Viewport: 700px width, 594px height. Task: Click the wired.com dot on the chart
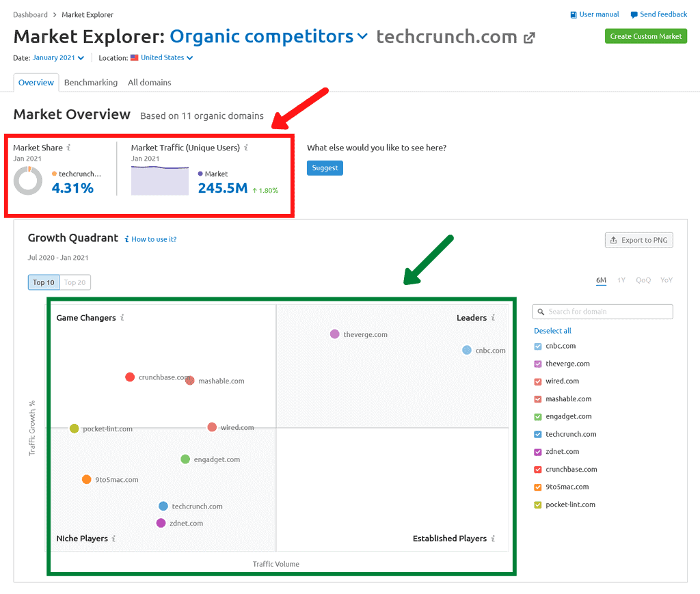[212, 427]
